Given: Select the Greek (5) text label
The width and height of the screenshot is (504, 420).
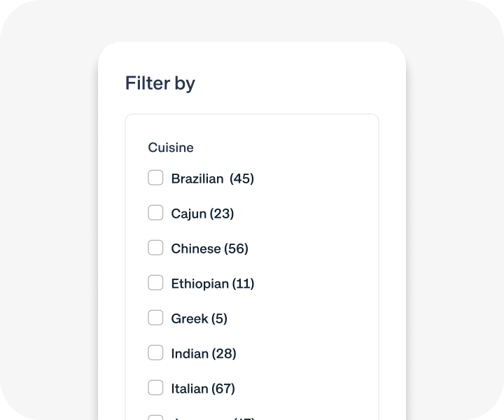Looking at the screenshot, I should coord(199,318).
